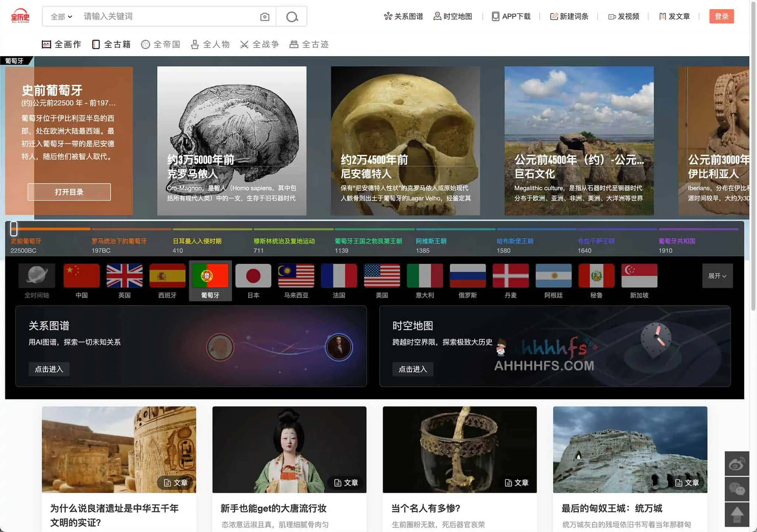Expand more countries with the 展开 control
Image resolution: width=757 pixels, height=532 pixels.
click(717, 276)
